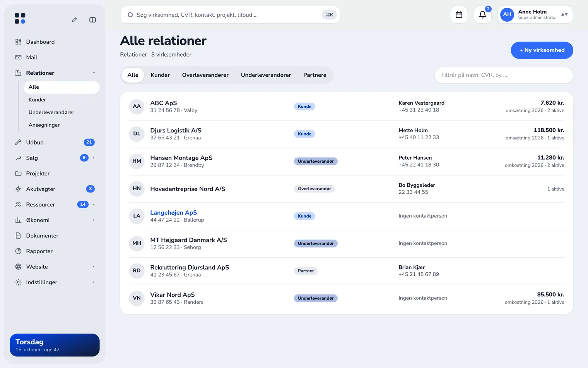
Task: Switch to the Partnere tab
Action: click(315, 75)
